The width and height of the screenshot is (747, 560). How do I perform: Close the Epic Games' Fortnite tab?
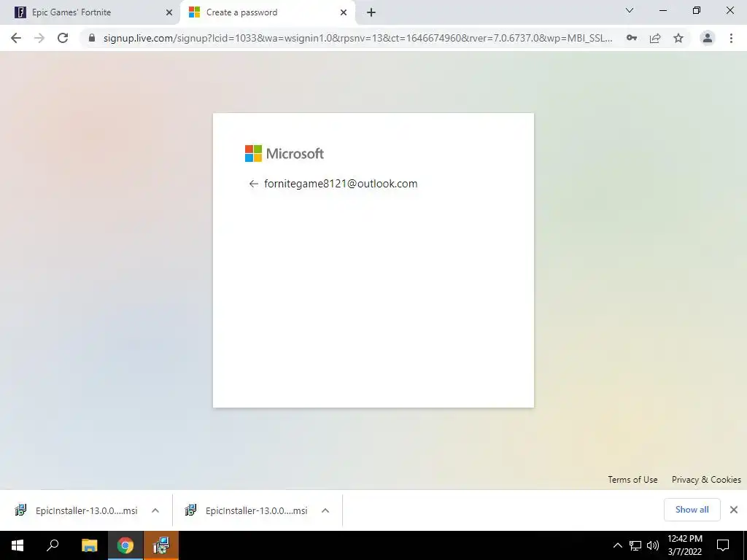tap(169, 12)
